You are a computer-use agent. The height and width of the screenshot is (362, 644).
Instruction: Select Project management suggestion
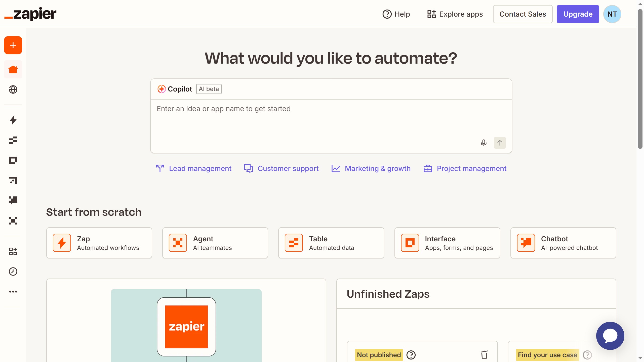point(465,168)
